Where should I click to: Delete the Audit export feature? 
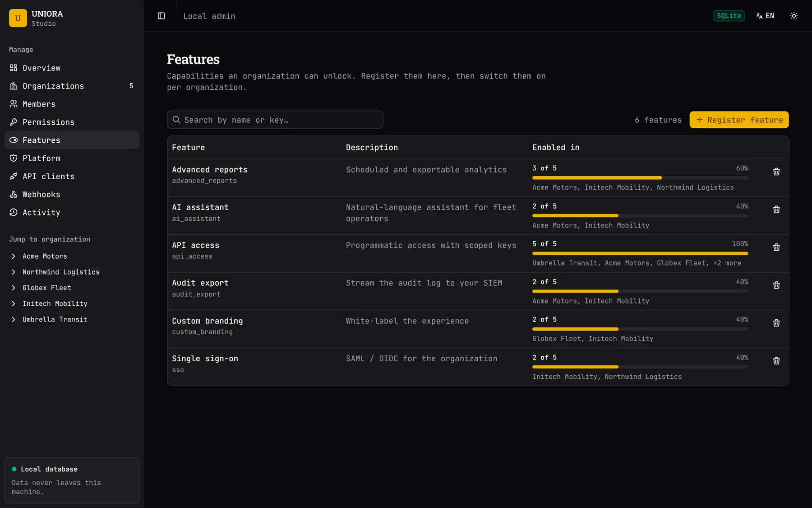(x=776, y=285)
